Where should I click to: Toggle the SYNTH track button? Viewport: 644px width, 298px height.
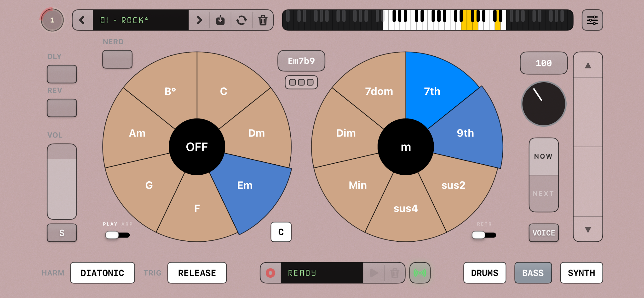click(581, 273)
